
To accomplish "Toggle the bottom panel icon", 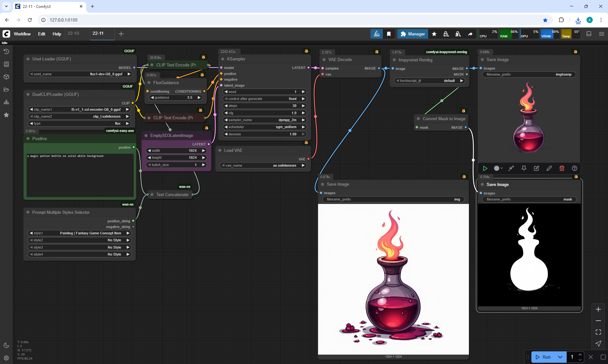I will point(589,34).
